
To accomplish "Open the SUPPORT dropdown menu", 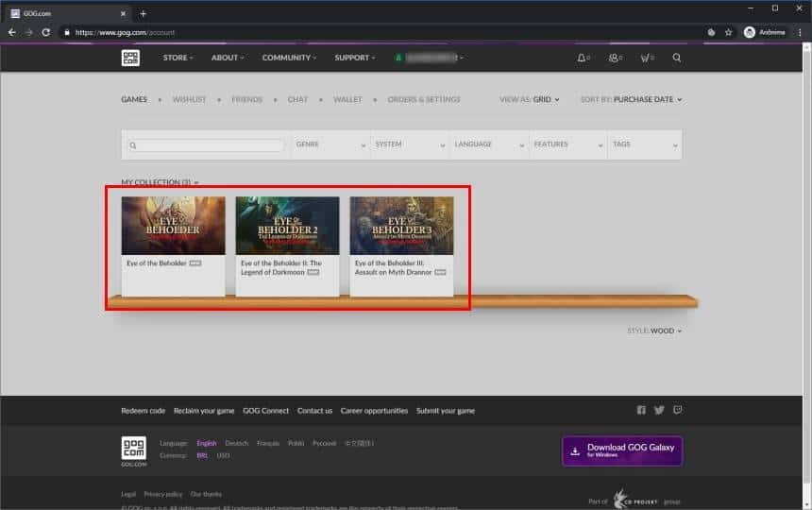I will pyautogui.click(x=355, y=58).
